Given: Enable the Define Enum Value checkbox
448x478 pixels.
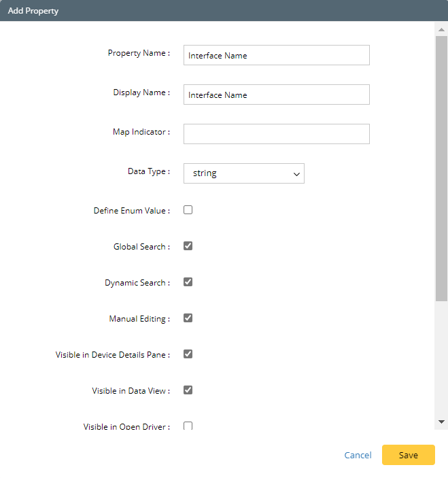Looking at the screenshot, I should point(188,210).
